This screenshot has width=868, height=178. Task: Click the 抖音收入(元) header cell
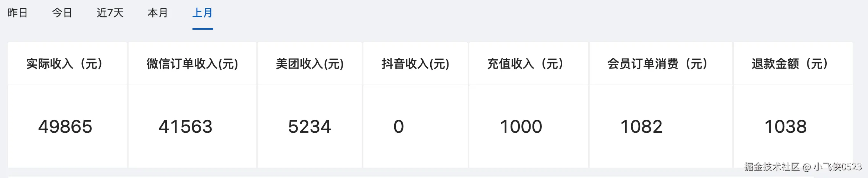pyautogui.click(x=415, y=64)
